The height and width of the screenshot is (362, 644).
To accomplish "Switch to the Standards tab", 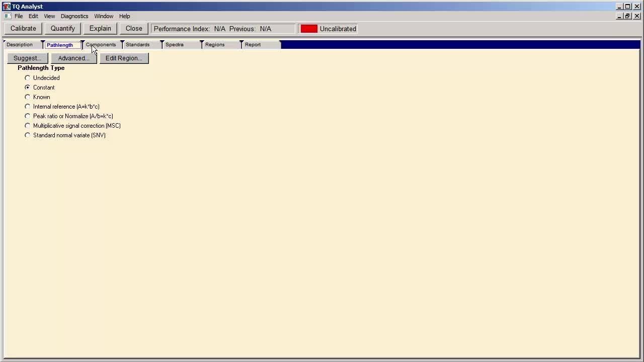I will point(138,45).
